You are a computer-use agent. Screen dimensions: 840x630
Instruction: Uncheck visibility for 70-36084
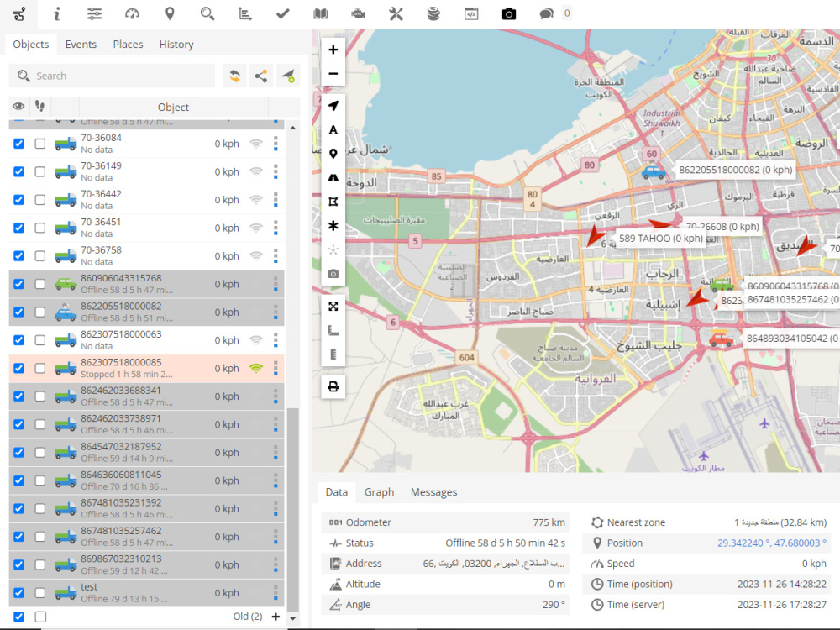[18, 144]
